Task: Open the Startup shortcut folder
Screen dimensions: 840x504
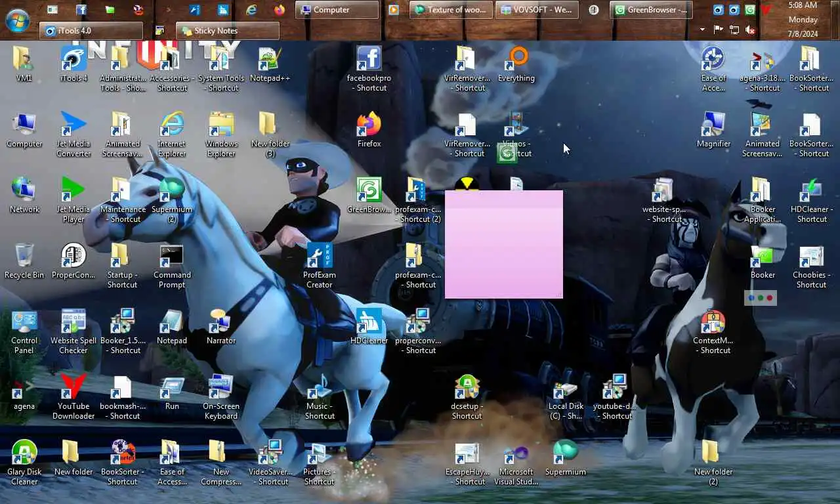Action: 123,266
